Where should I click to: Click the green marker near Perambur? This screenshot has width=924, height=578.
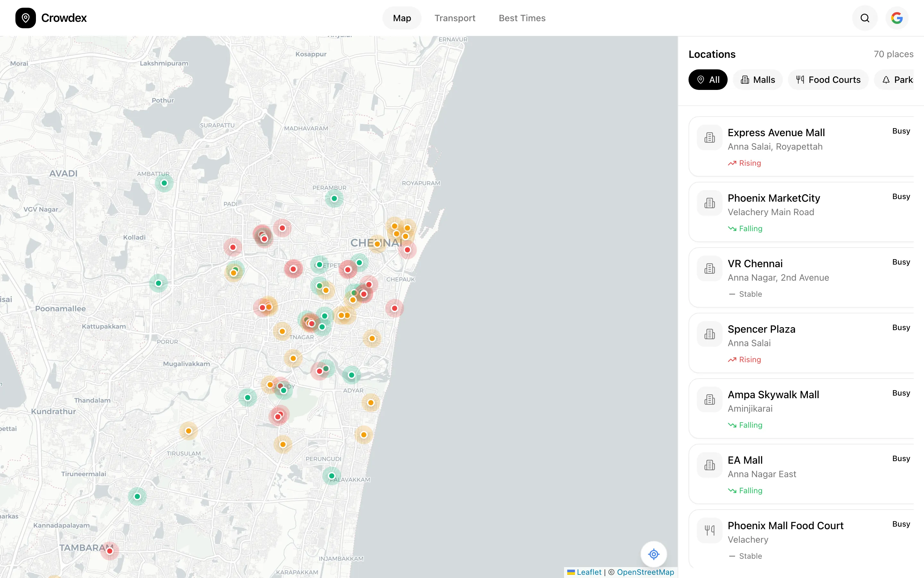[x=334, y=198]
